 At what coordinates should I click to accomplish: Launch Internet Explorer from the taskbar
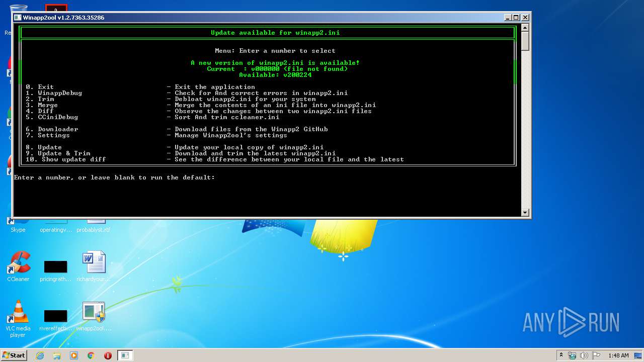[x=40, y=355]
